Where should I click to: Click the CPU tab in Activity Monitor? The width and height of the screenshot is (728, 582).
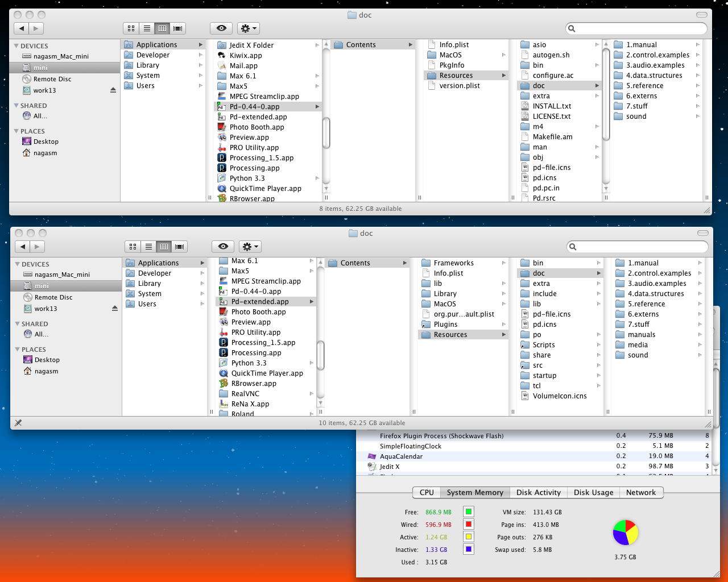pos(427,493)
